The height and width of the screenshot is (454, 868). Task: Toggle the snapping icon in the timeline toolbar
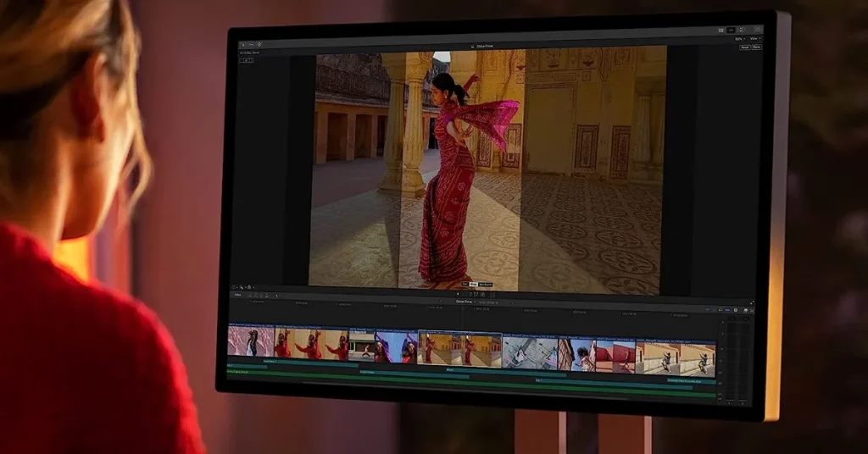coord(726,310)
